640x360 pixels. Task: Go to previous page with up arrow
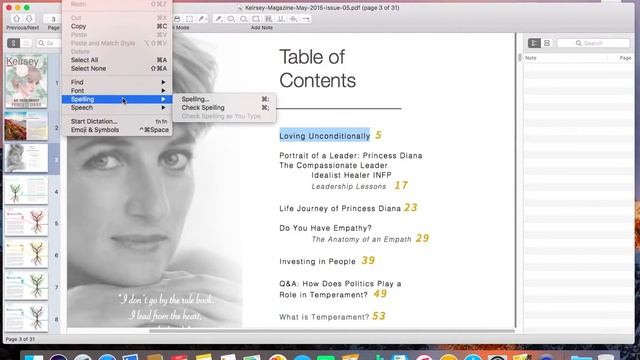click(x=17, y=19)
